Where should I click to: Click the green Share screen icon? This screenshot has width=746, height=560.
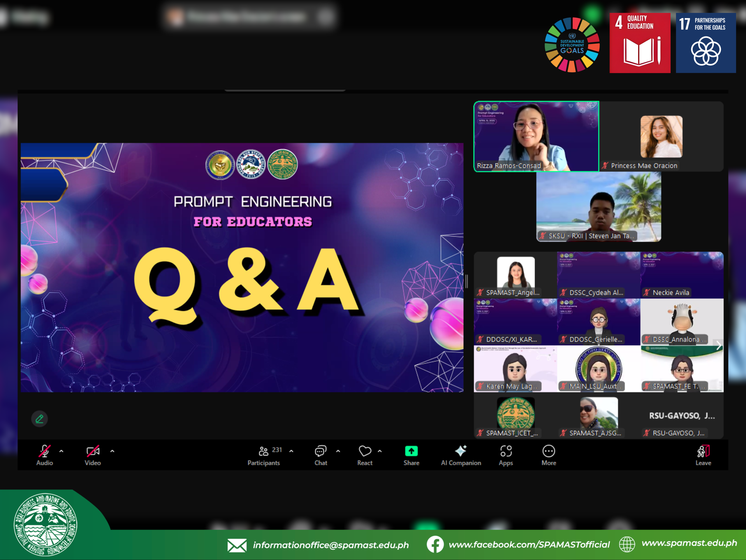[x=411, y=451]
